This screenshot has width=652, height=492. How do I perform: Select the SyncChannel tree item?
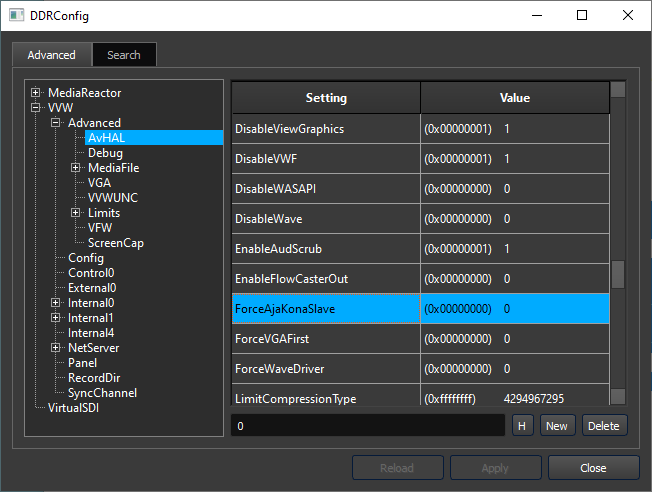click(102, 393)
